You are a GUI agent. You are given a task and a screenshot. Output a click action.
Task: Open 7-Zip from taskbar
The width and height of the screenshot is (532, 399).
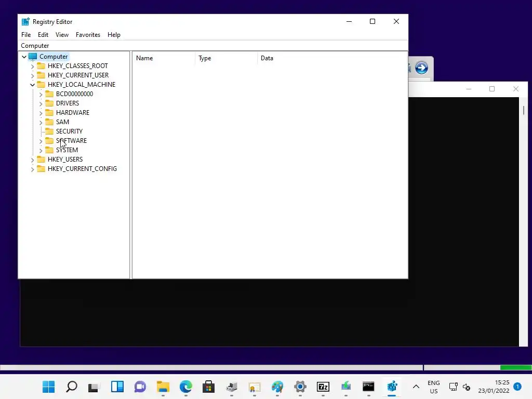click(323, 387)
